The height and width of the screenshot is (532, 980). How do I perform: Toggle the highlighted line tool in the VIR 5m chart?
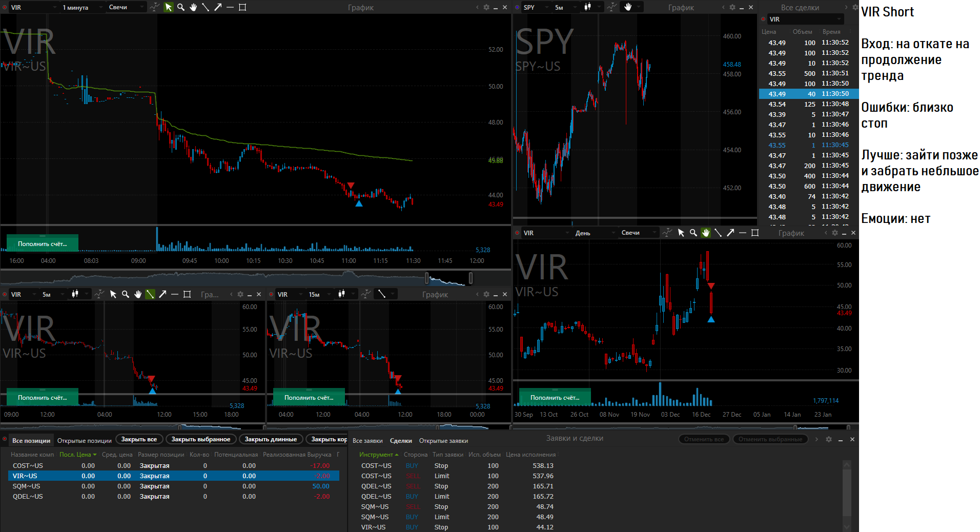pos(150,294)
